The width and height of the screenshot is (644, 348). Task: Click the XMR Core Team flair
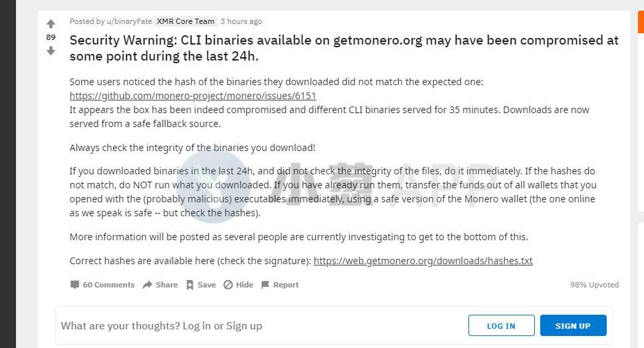(186, 21)
